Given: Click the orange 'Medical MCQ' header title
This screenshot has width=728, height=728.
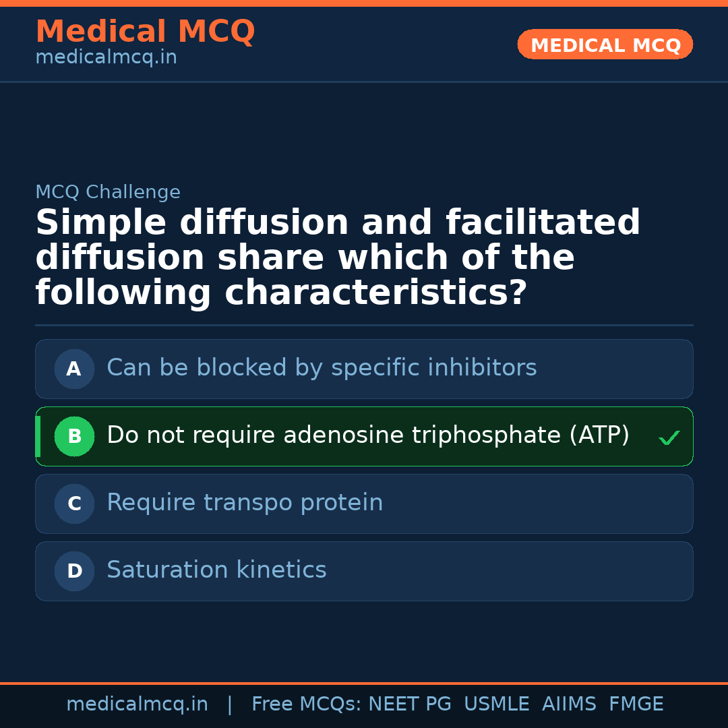Looking at the screenshot, I should point(145,32).
